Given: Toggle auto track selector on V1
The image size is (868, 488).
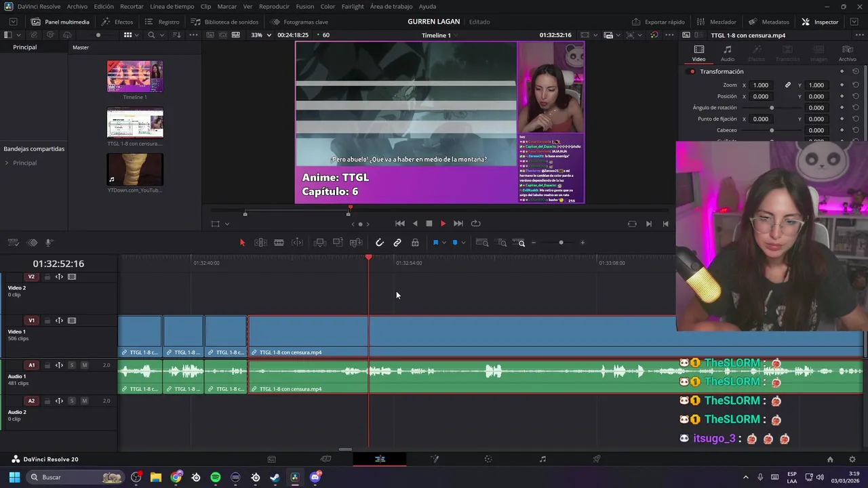Looking at the screenshot, I should pos(59,321).
